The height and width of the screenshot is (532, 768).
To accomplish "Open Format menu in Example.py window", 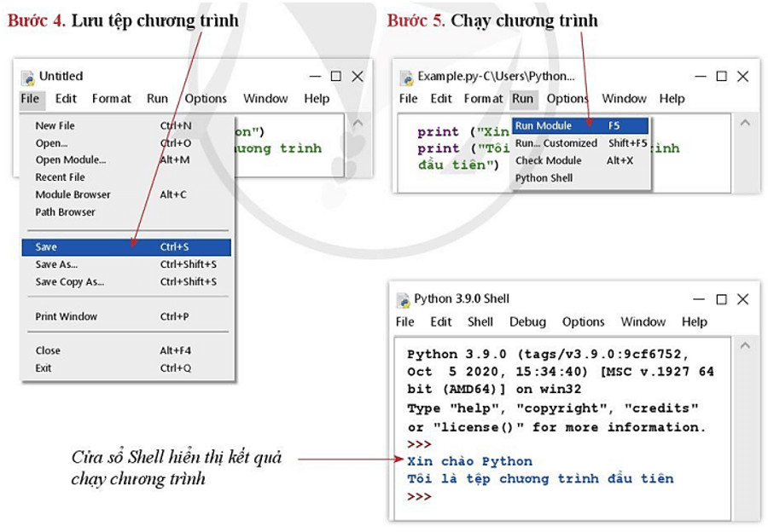I will (x=484, y=98).
